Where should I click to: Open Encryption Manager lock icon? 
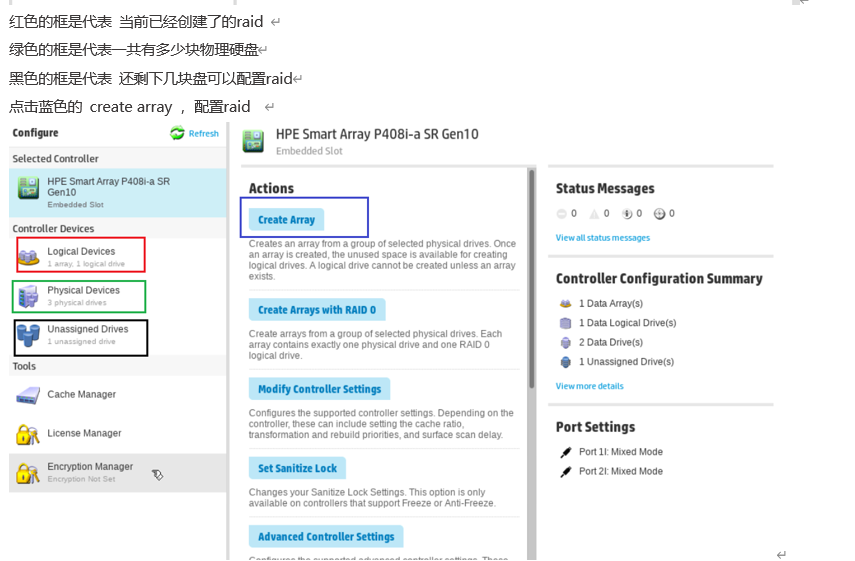[28, 473]
